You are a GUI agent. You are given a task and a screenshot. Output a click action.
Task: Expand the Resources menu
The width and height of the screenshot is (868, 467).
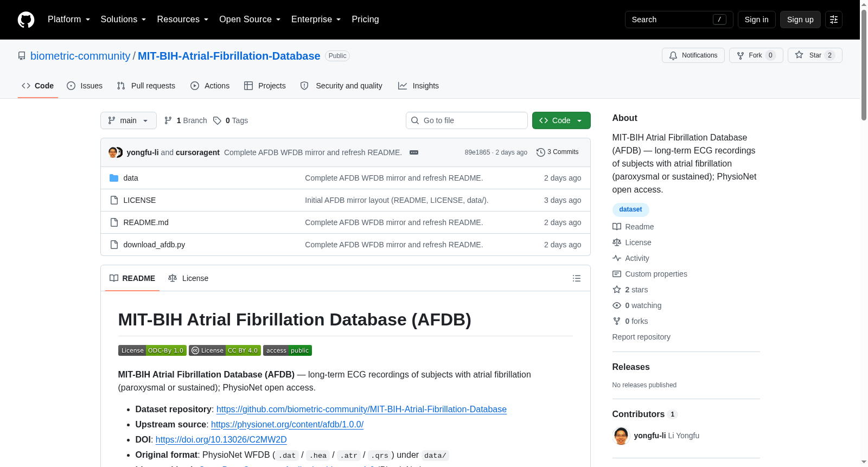click(x=182, y=20)
